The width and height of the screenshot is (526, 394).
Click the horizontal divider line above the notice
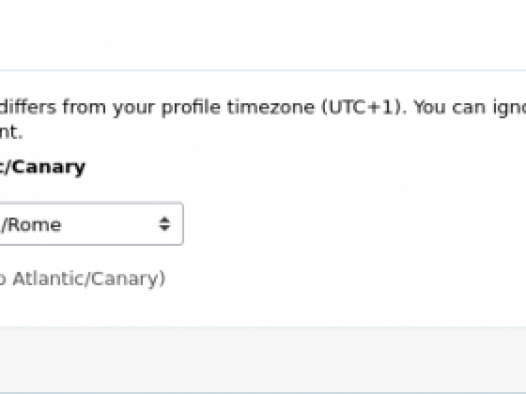[263, 70]
